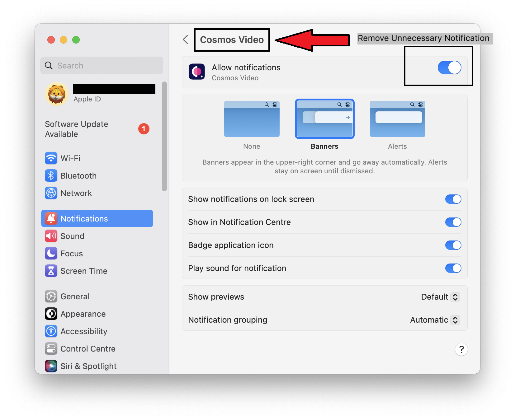Screen dimensions: 515x420
Task: Toggle Badge application icon switch
Action: coord(453,245)
